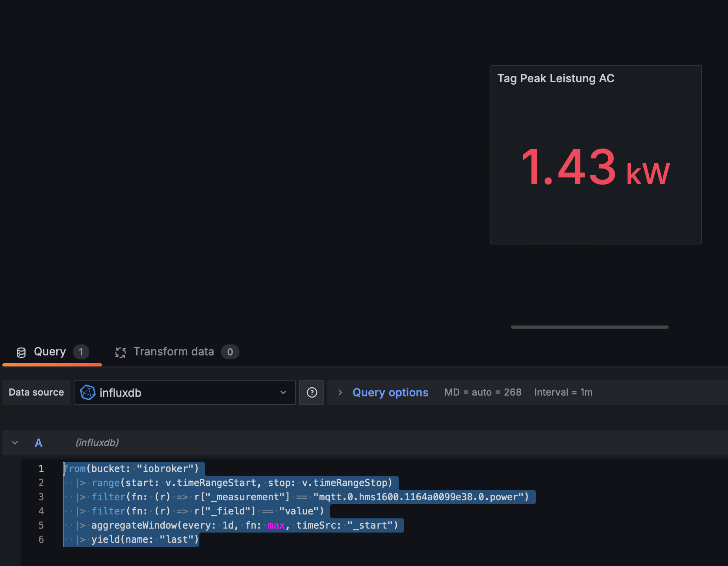Click the Query options link
This screenshot has width=728, height=566.
pos(390,392)
